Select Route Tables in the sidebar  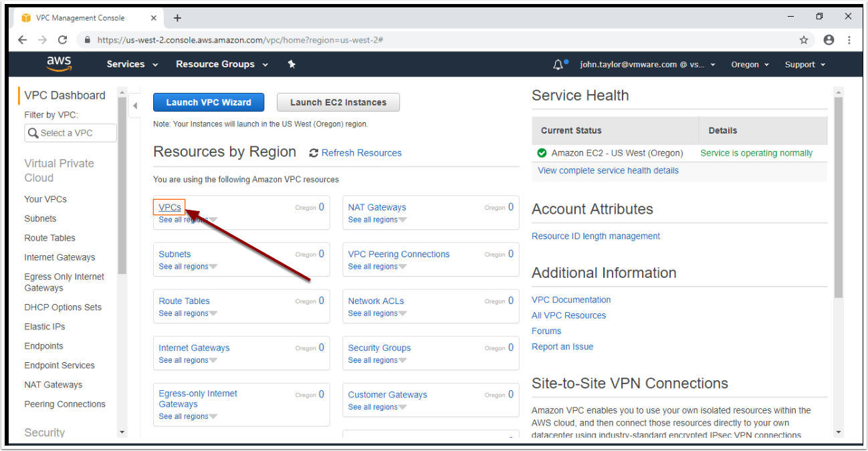tap(49, 238)
